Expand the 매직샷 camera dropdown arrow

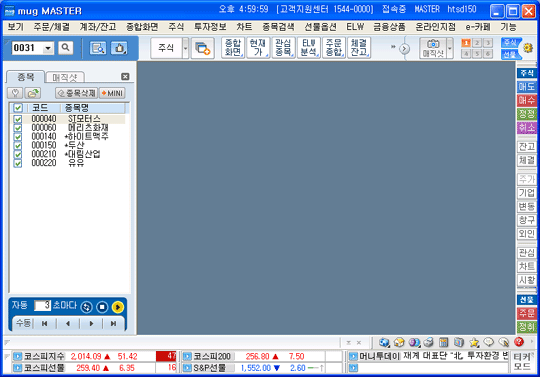(x=449, y=48)
